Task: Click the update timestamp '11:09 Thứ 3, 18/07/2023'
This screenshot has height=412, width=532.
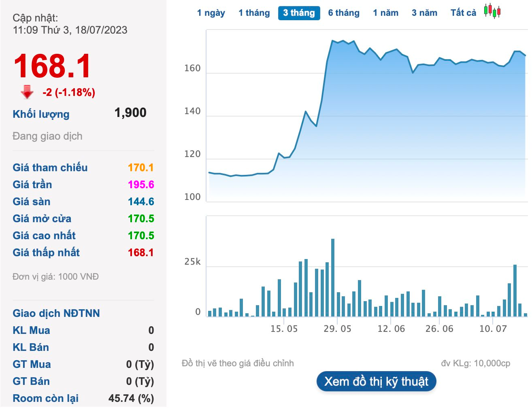Action: coord(70,30)
